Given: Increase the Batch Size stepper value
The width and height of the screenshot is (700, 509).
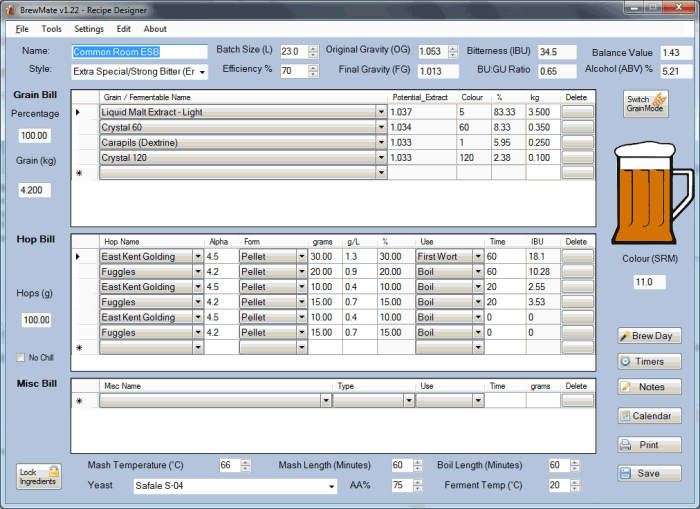Looking at the screenshot, I should tap(313, 48).
